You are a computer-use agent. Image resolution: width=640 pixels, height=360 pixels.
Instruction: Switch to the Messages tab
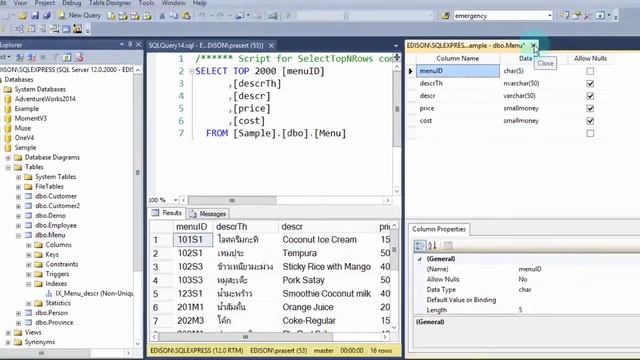click(208, 213)
